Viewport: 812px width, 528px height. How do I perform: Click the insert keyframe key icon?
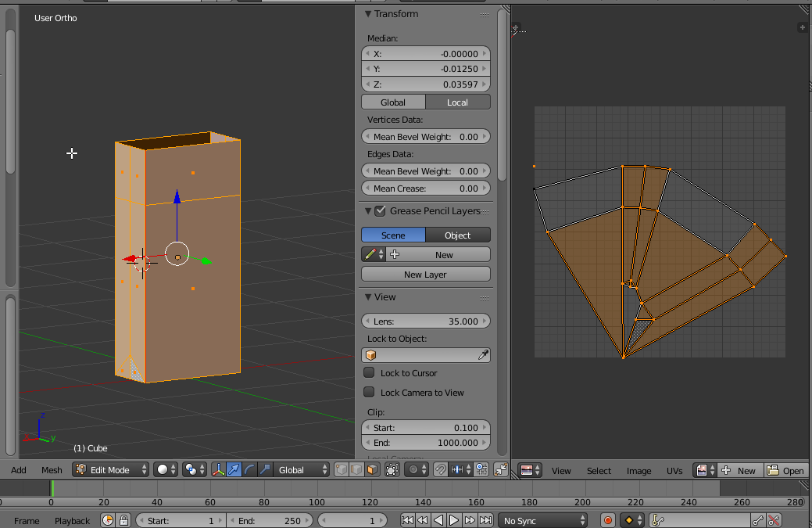coord(758,521)
